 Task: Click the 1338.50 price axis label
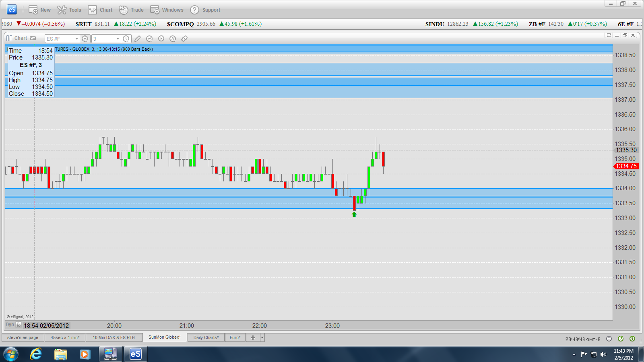(x=625, y=55)
